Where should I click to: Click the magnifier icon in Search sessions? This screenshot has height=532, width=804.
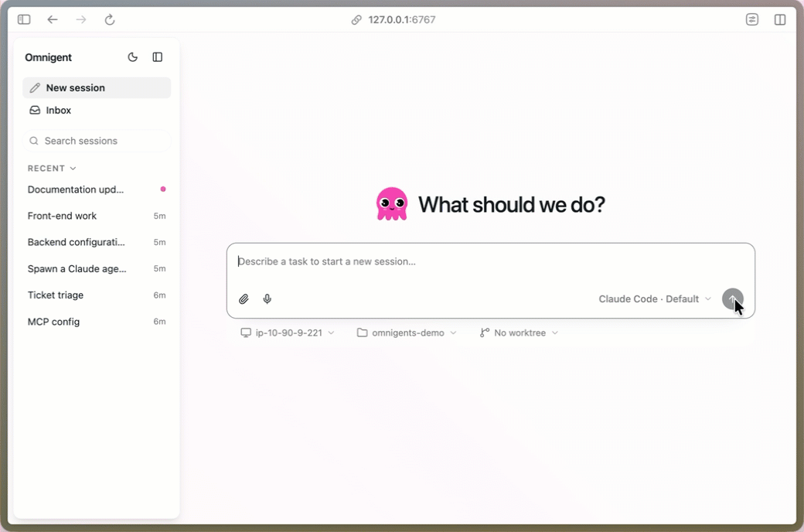click(34, 141)
